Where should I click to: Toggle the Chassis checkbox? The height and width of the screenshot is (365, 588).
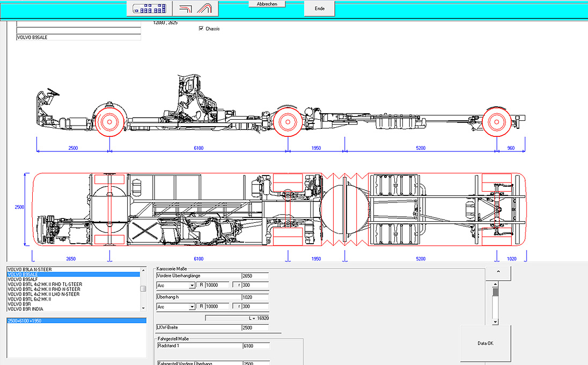click(x=201, y=28)
